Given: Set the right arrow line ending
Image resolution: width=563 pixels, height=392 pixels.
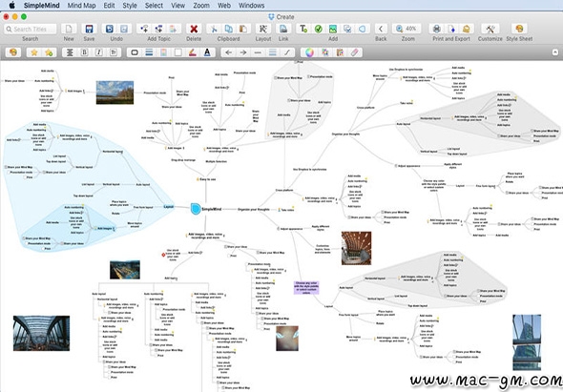Looking at the screenshot, I should pos(243,52).
